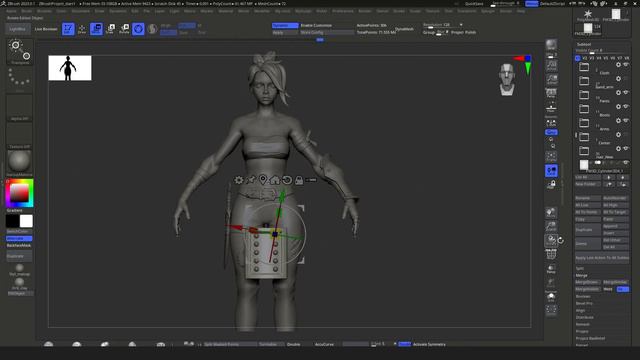Open the Stroke menu
Viewport: 640px width, 360px height.
(x=399, y=11)
